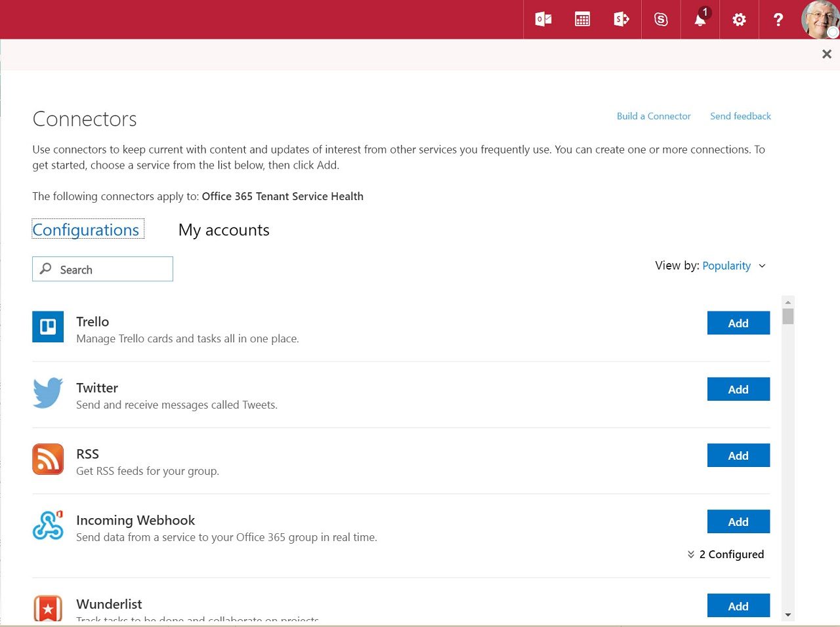The width and height of the screenshot is (840, 627).
Task: Select the Configurations tab
Action: point(87,230)
